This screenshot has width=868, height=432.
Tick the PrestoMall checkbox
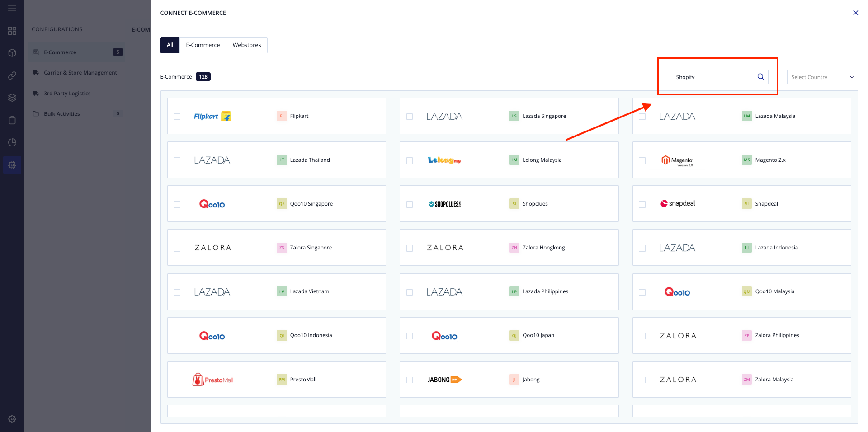point(177,380)
